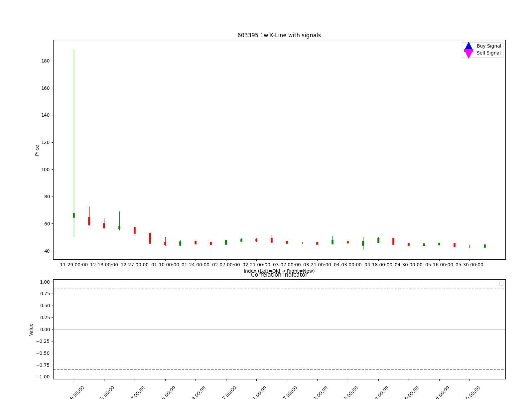Click the 0.00 value tick label
The width and height of the screenshot is (532, 399).
pyautogui.click(x=45, y=330)
